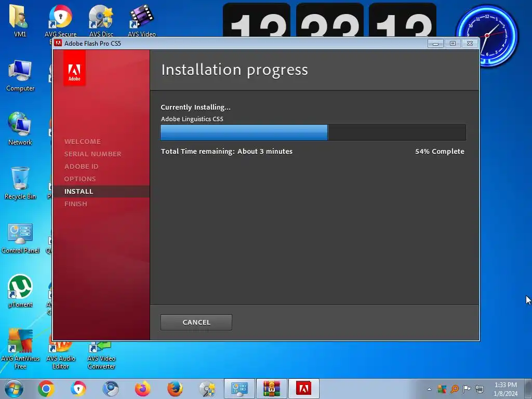Click the installation progress bar
Screen dimensions: 532x399
[x=313, y=132]
